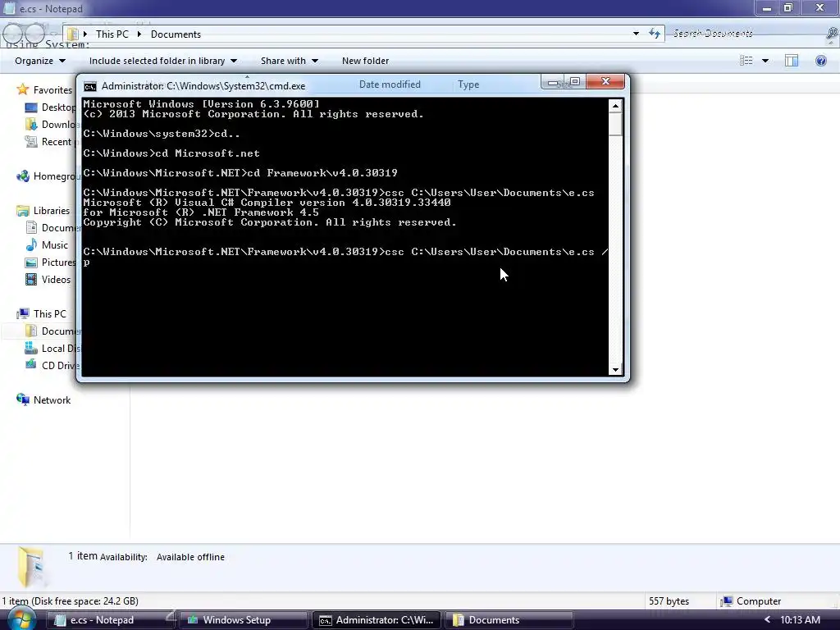Open address bar history dropdown
Image resolution: width=840 pixels, height=630 pixels.
tap(636, 34)
